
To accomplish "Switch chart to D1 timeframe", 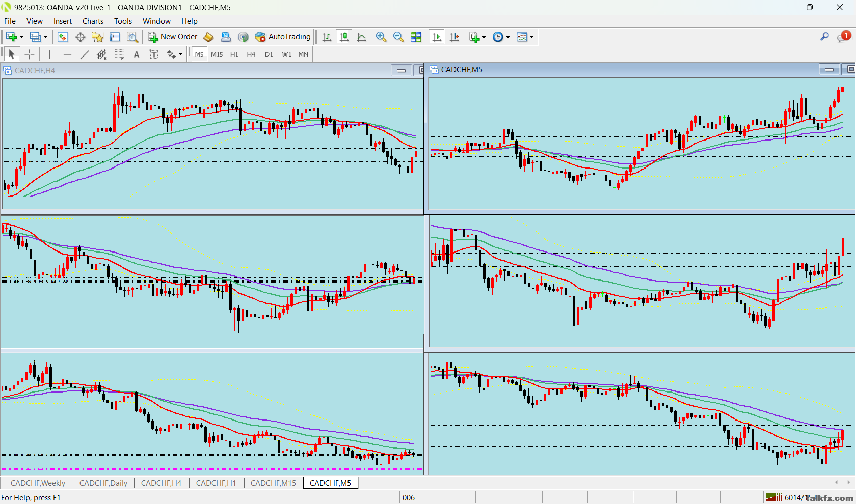I will (x=269, y=54).
